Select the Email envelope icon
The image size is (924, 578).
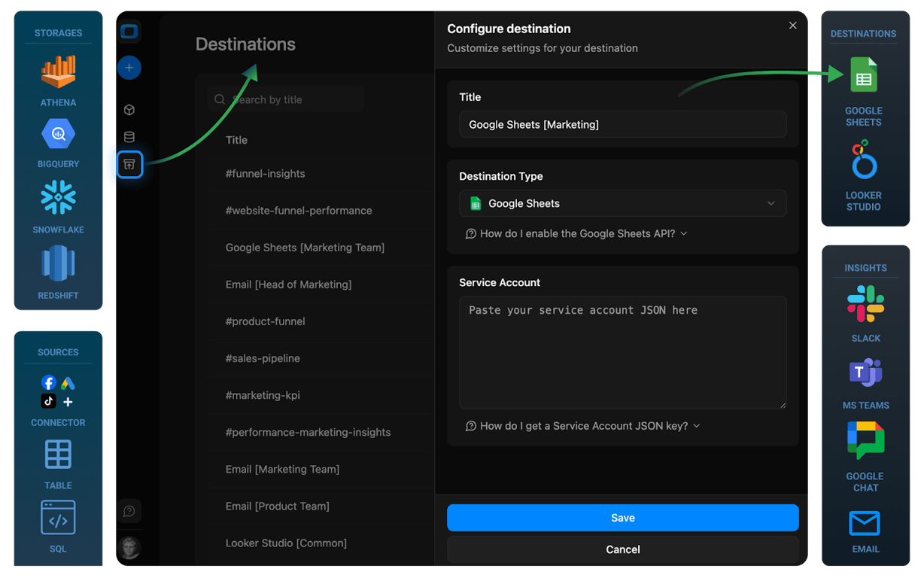[865, 523]
